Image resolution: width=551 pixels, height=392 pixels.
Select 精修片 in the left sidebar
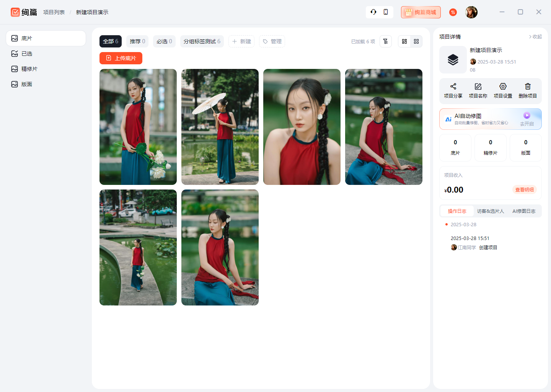46,69
